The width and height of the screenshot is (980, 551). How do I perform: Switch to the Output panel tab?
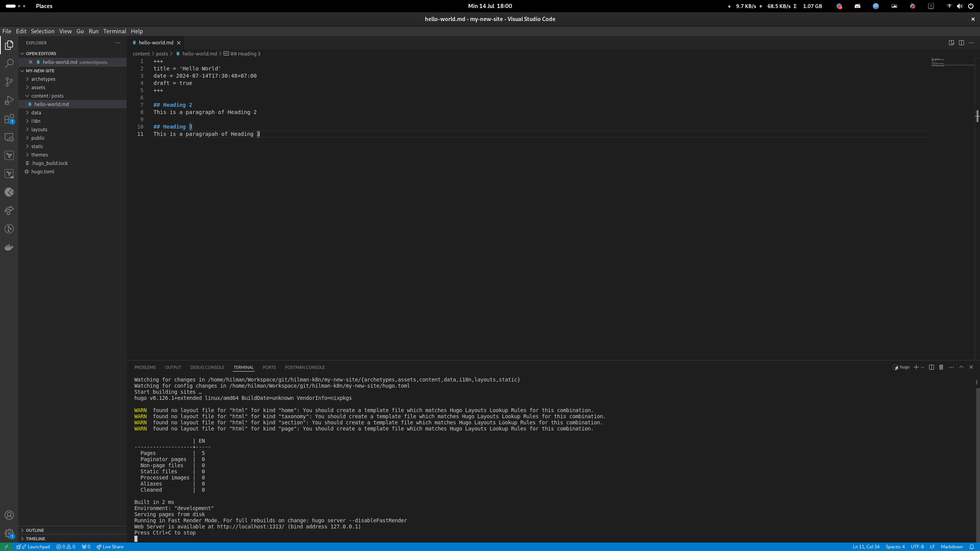tap(173, 367)
